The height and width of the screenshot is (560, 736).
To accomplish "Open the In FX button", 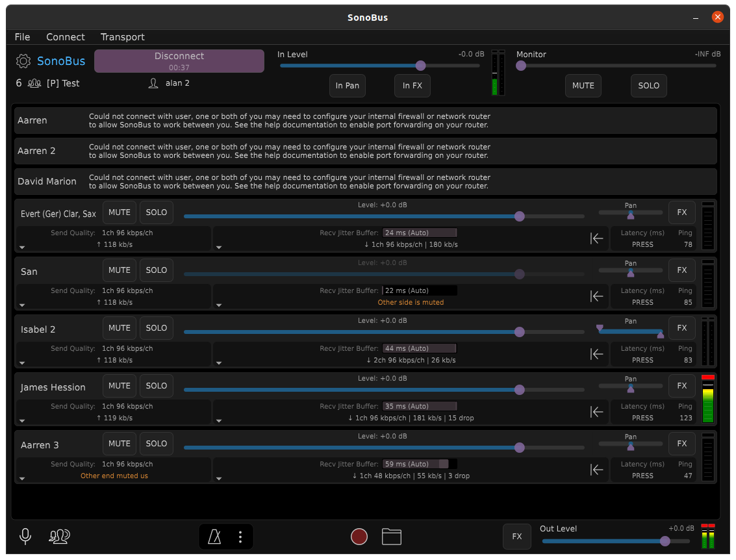I will (412, 86).
